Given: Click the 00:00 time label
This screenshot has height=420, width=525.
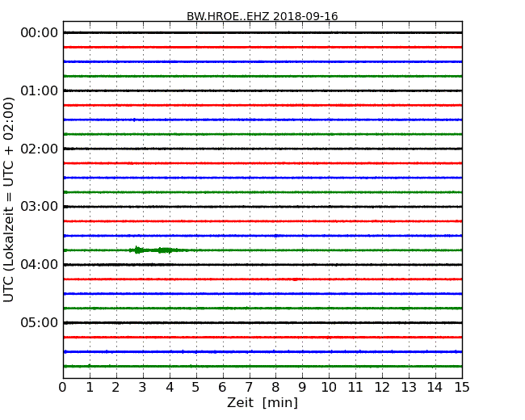Looking at the screenshot, I should click(x=40, y=33).
